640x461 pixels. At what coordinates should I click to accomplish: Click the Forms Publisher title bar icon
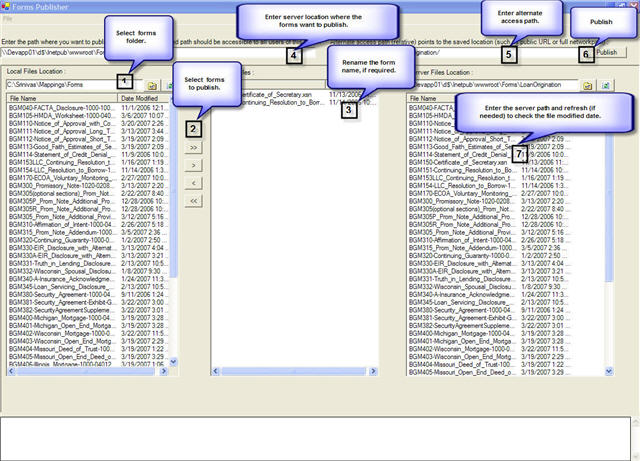coord(5,7)
